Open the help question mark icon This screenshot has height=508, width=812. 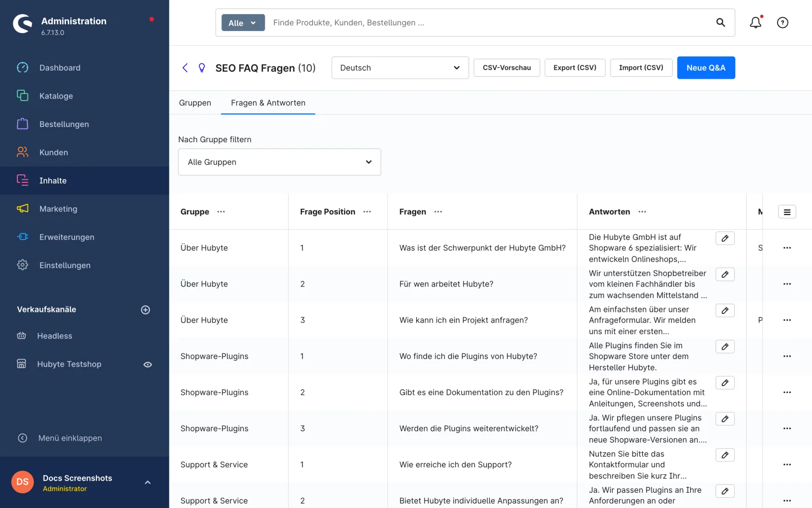[783, 22]
